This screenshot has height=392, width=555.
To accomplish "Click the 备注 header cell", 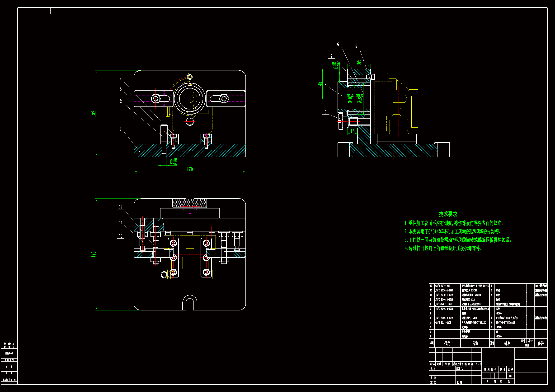I will pyautogui.click(x=541, y=343).
